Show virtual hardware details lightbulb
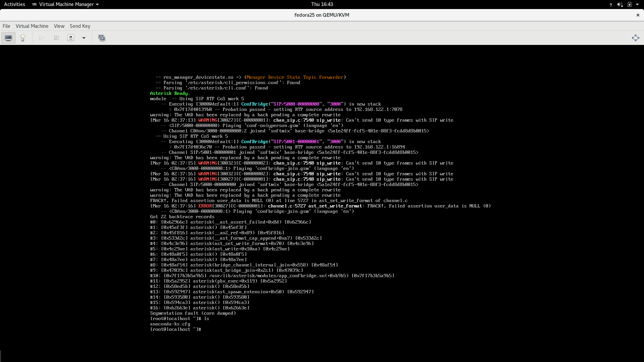The width and height of the screenshot is (644, 362). (x=23, y=38)
